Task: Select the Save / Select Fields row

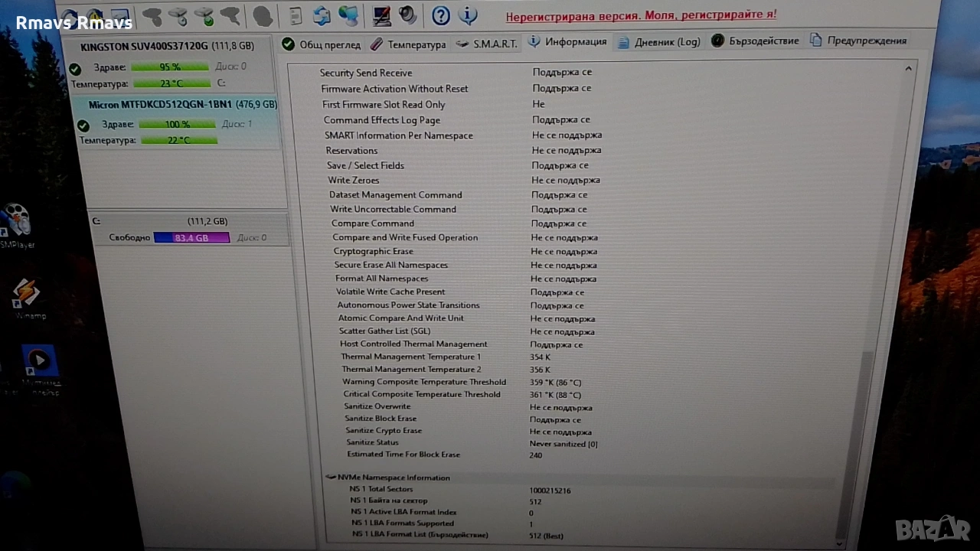Action: coord(458,165)
